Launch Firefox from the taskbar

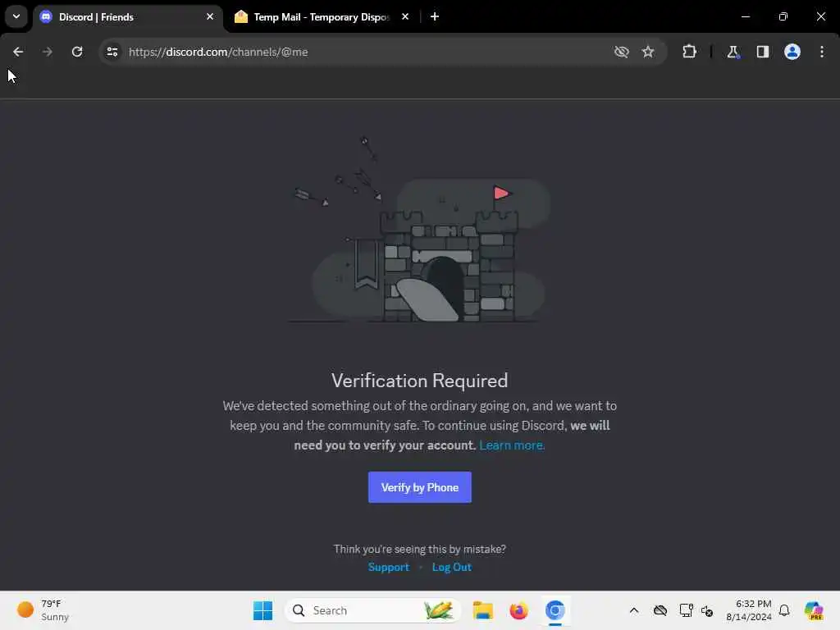[518, 610]
